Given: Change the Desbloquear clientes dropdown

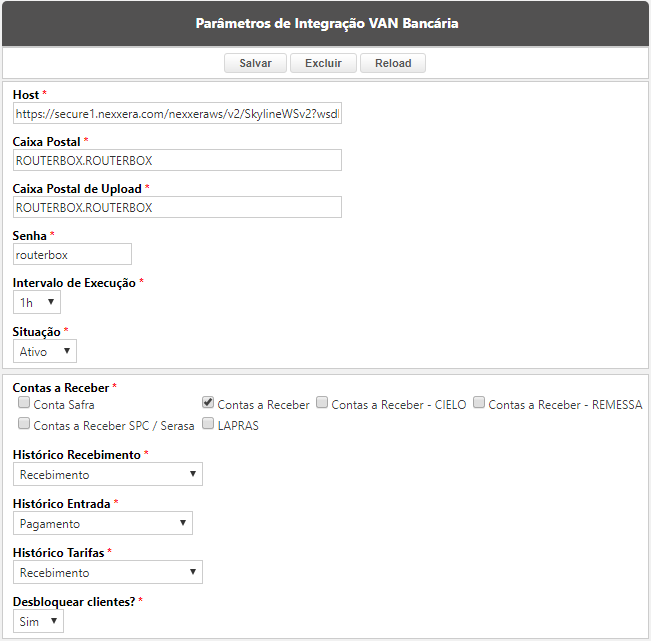Looking at the screenshot, I should (38, 621).
